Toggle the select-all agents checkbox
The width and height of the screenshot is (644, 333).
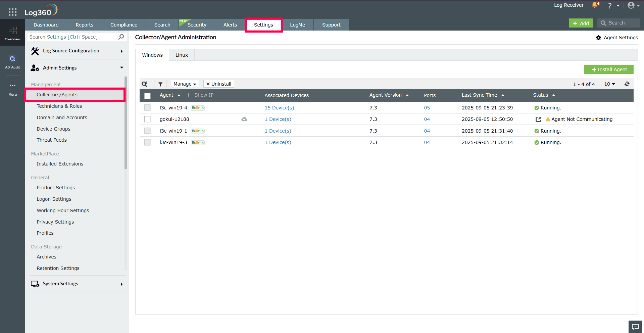[147, 96]
